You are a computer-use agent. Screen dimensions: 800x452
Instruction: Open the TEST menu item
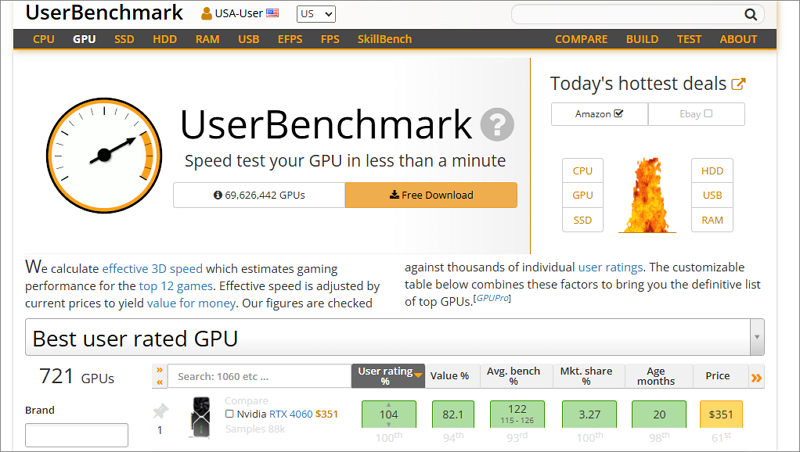click(x=689, y=39)
